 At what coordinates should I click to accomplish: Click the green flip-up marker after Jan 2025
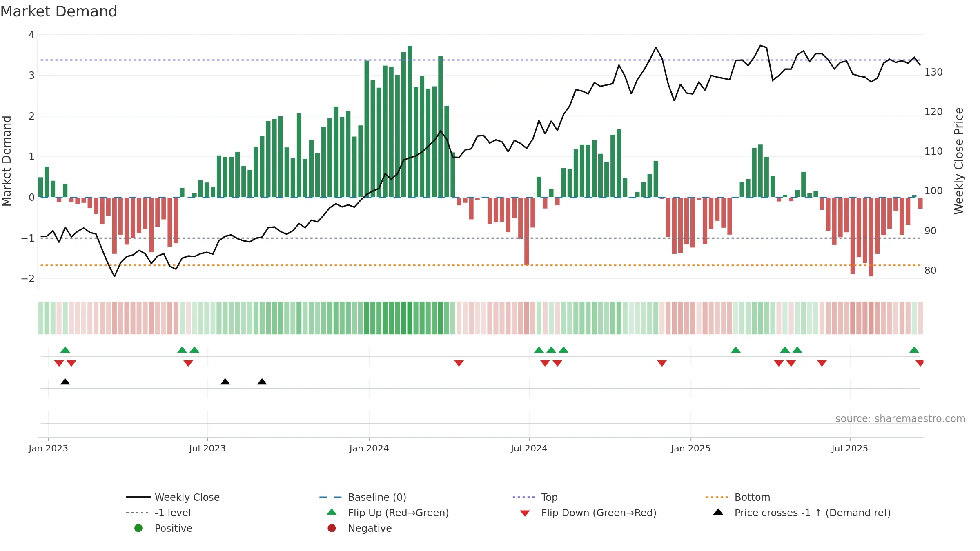click(736, 350)
